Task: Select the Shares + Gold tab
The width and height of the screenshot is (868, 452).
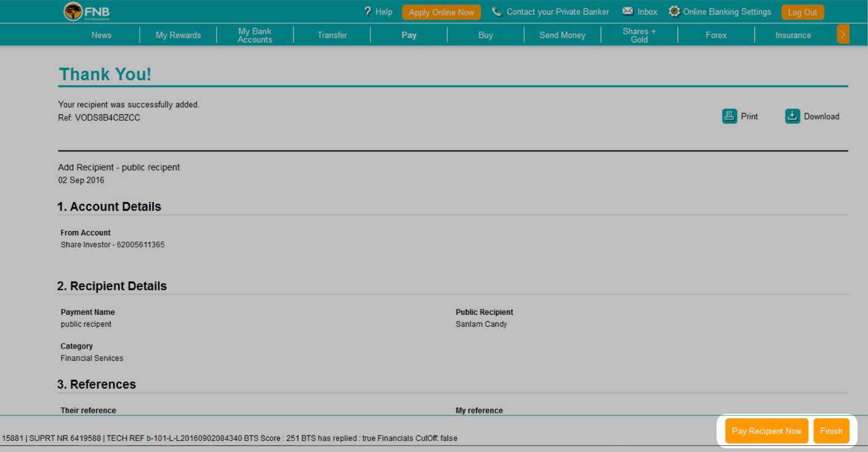Action: pyautogui.click(x=639, y=35)
